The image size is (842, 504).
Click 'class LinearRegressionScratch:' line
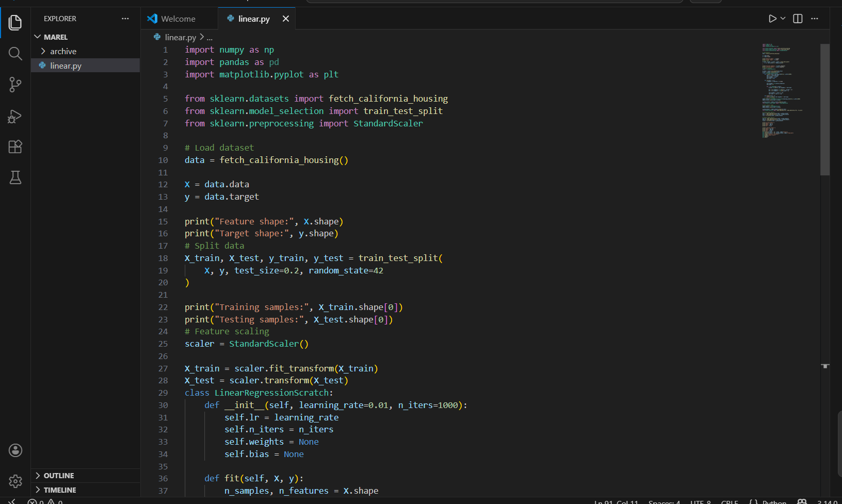click(x=259, y=393)
